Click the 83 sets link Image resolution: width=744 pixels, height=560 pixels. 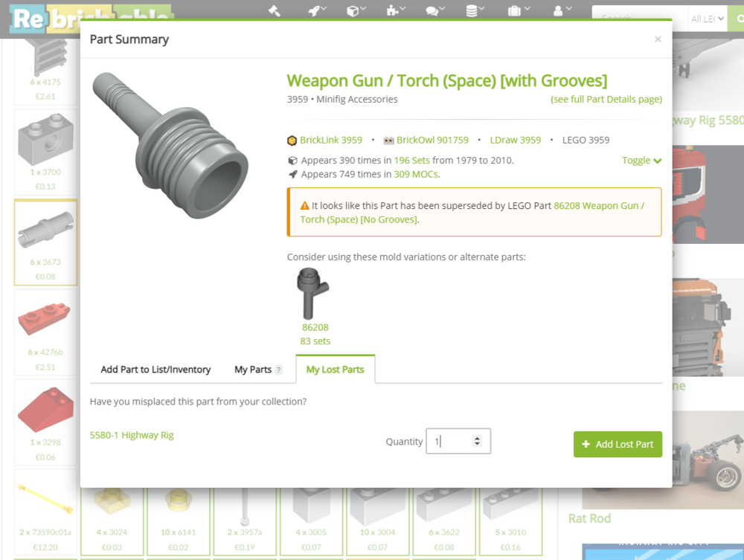tap(315, 341)
